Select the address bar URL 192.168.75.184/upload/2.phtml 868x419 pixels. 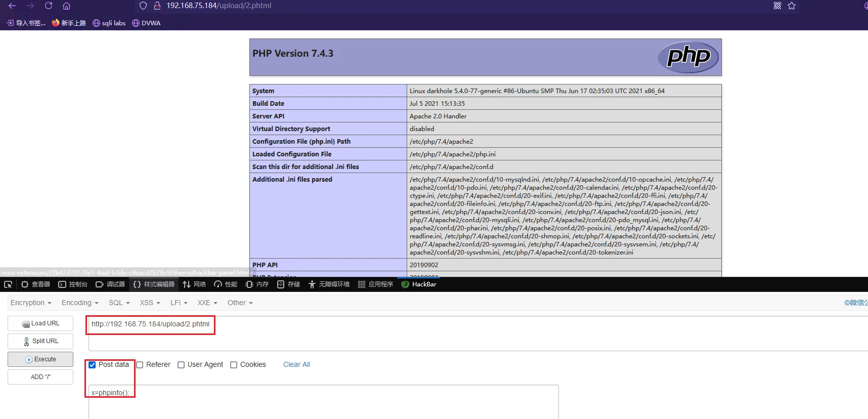point(219,6)
